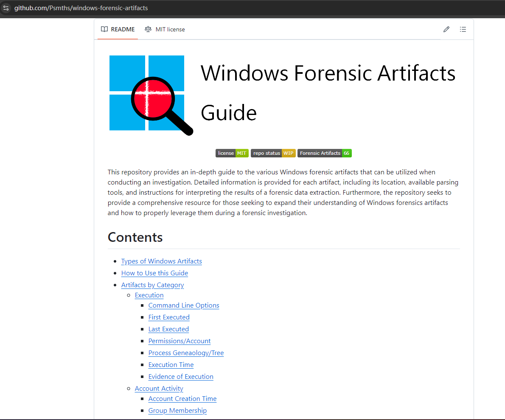This screenshot has width=505, height=420.
Task: Open How to Use this Guide link
Action: 154,273
